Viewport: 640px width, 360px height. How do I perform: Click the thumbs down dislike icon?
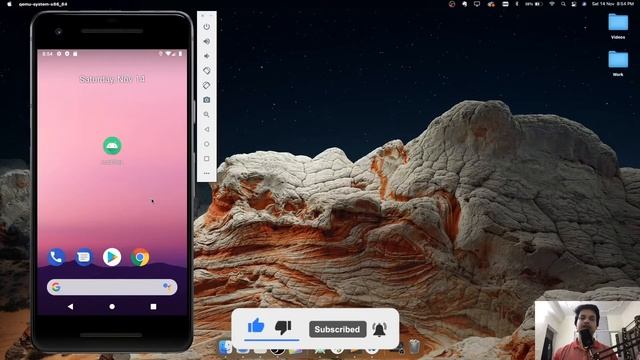coord(283,327)
